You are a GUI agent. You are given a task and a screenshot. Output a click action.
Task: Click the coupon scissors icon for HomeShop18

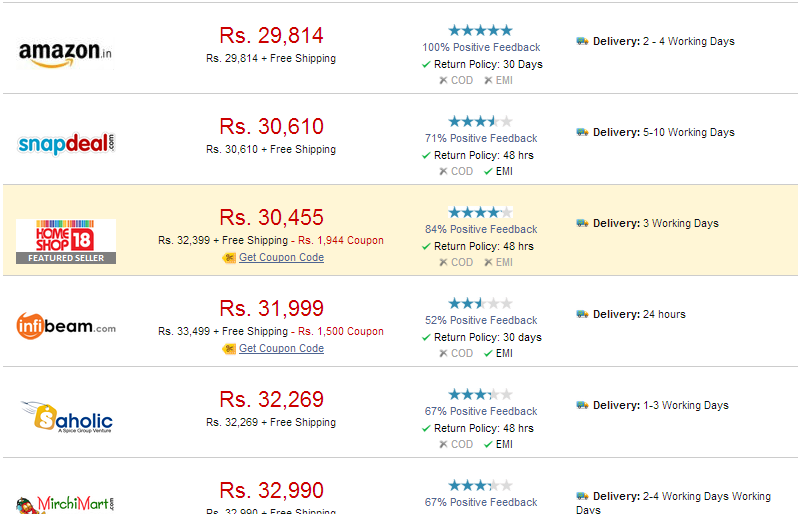(229, 258)
